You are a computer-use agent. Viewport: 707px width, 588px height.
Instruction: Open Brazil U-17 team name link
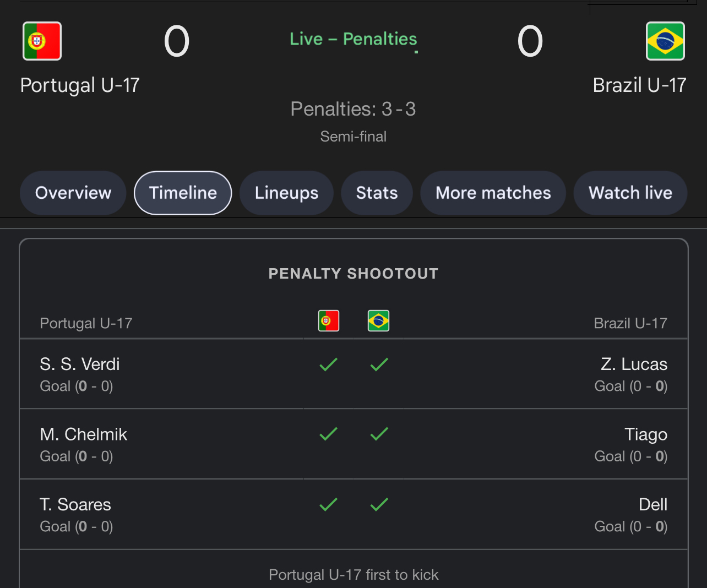point(639,85)
